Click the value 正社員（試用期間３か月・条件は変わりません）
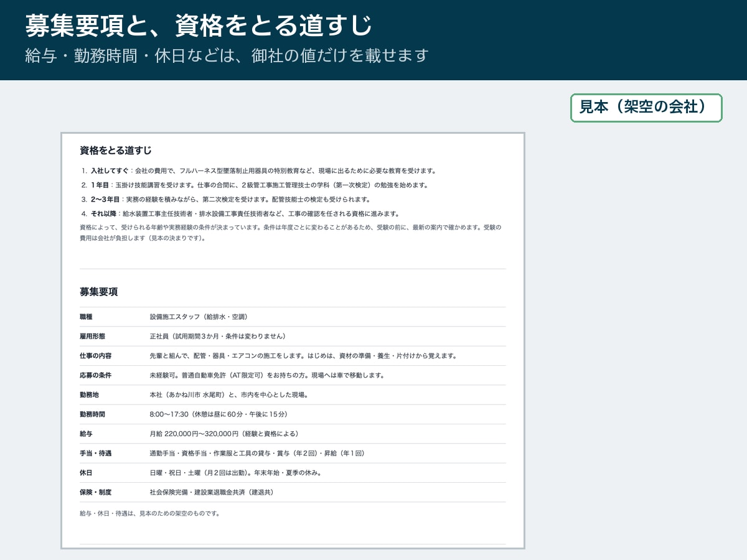This screenshot has width=747, height=560. [217, 336]
